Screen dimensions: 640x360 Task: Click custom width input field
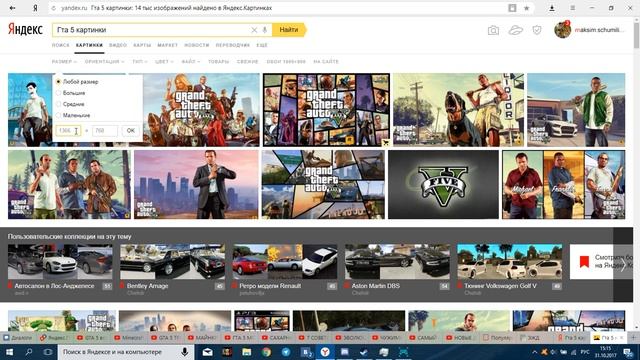click(x=68, y=131)
